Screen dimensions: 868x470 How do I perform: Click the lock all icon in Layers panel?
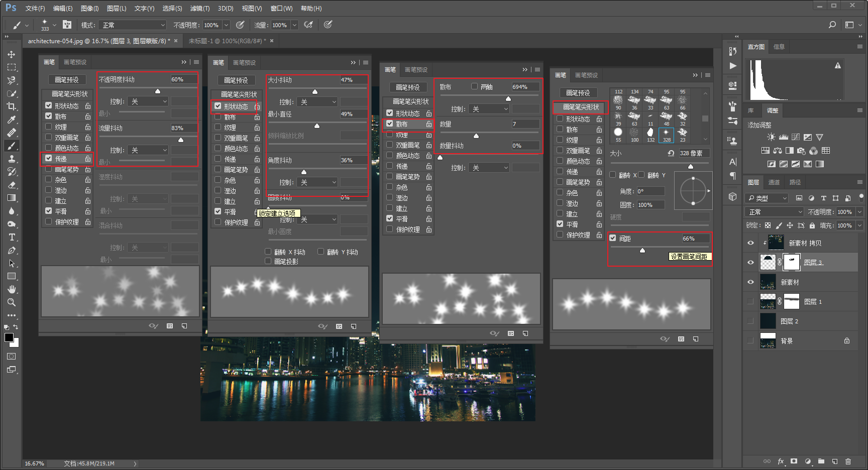(812, 225)
